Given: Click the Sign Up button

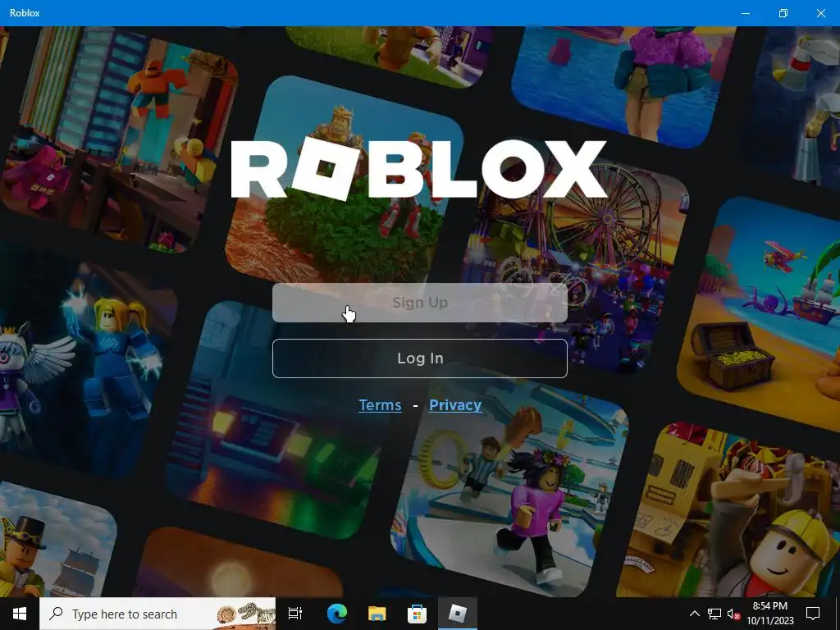Looking at the screenshot, I should click(419, 303).
